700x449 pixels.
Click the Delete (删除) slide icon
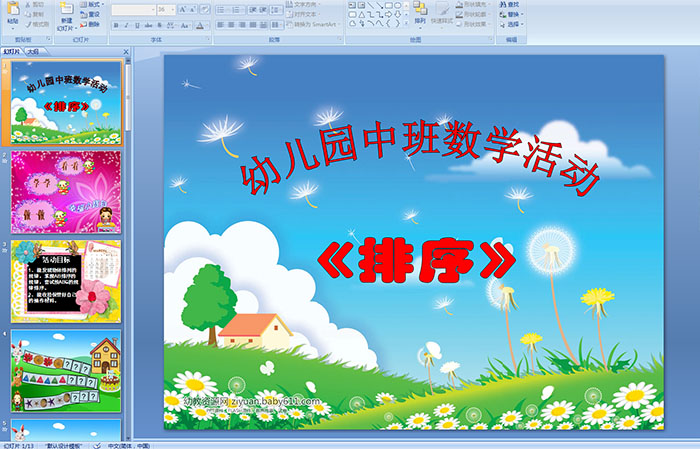[83, 24]
